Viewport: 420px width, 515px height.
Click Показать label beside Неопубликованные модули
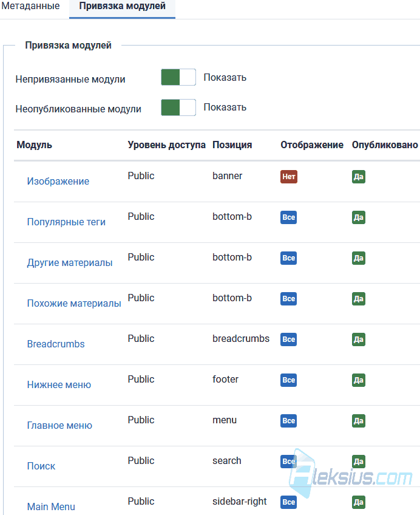pos(225,107)
